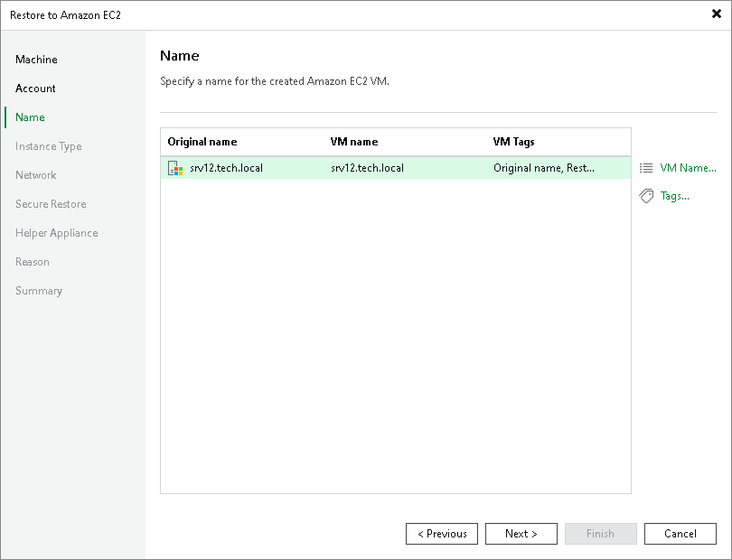The width and height of the screenshot is (732, 560).
Task: Go to the Reason step
Action: pyautogui.click(x=33, y=261)
